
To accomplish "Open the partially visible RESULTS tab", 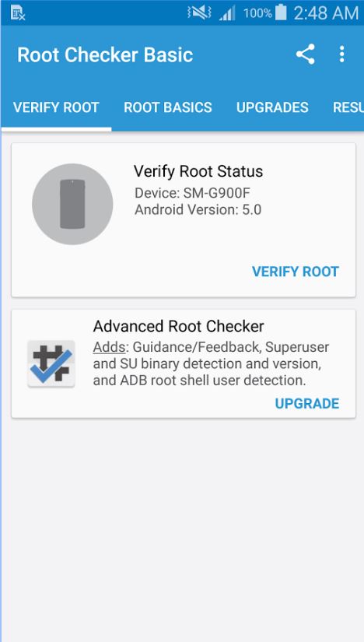I will coord(348,107).
